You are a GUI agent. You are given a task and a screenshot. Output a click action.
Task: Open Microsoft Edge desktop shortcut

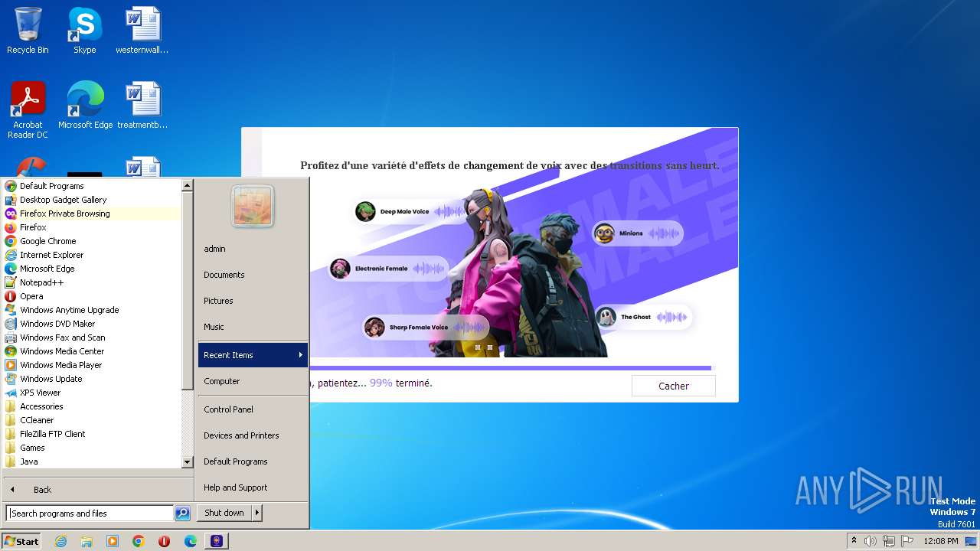click(85, 105)
